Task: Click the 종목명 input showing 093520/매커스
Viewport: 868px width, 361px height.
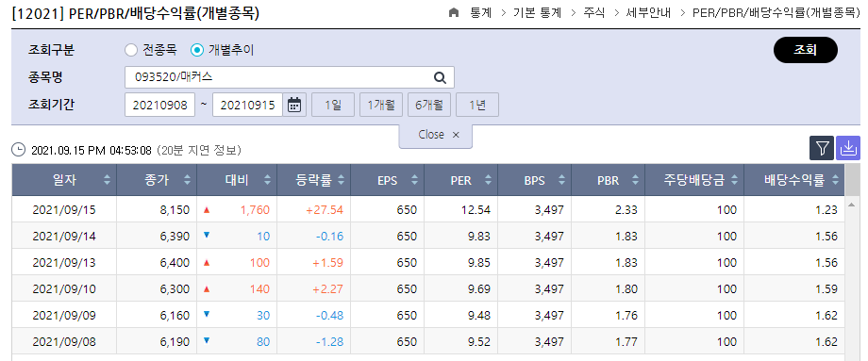Action: click(x=290, y=78)
